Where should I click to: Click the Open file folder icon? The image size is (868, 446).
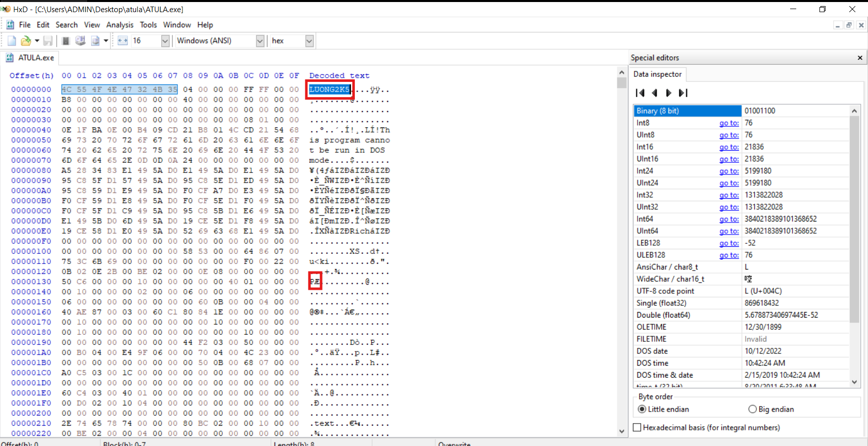26,41
